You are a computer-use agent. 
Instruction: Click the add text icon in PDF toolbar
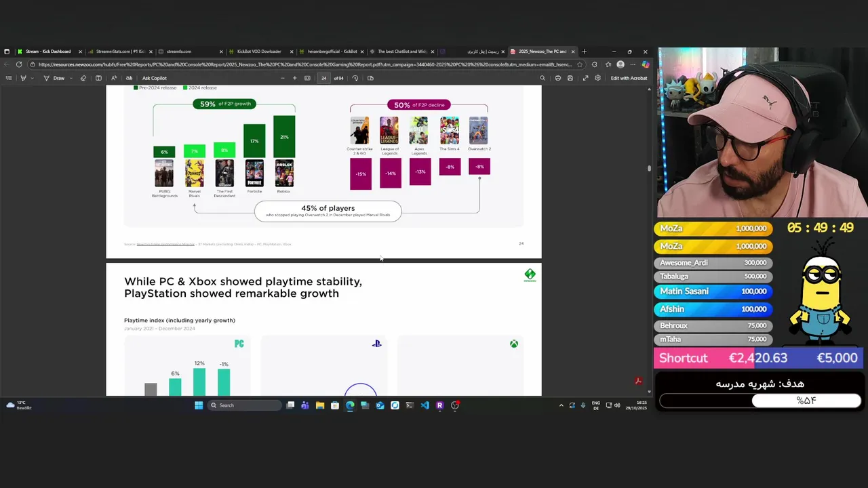[x=98, y=78]
